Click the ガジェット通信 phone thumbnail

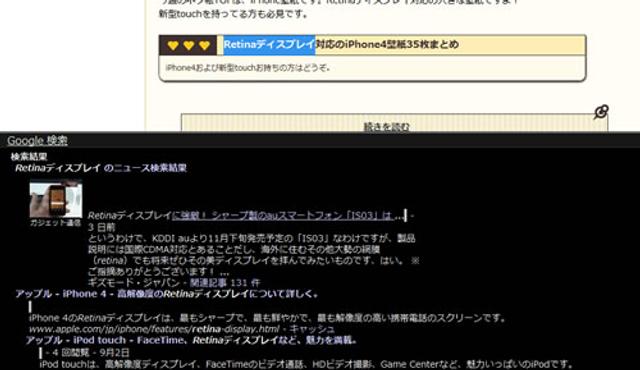pyautogui.click(x=56, y=200)
